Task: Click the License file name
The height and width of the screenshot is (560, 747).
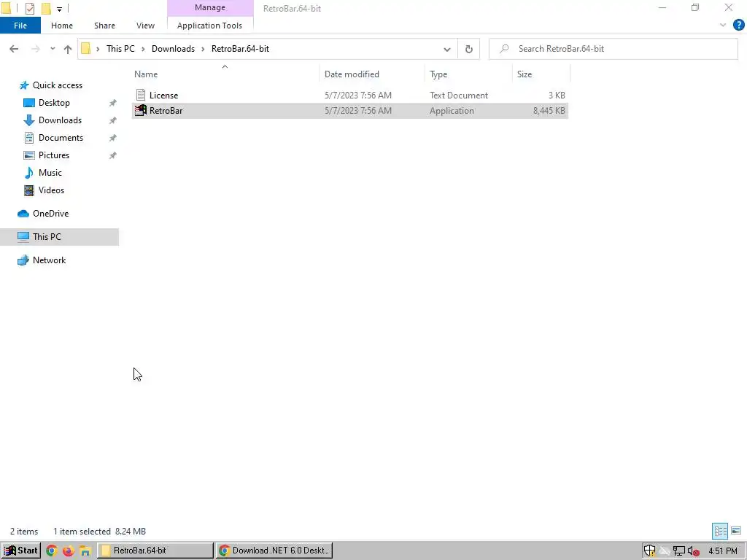Action: 163,96
